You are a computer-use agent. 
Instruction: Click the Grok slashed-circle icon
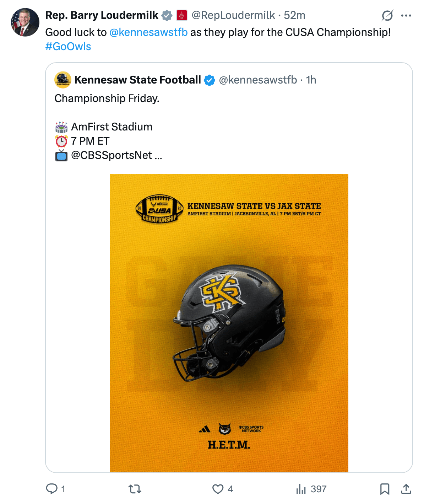(387, 16)
